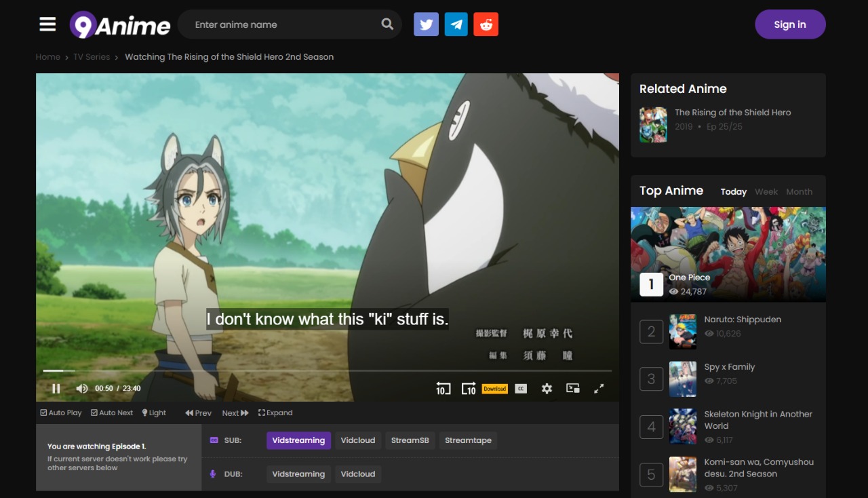Open Naruto: Shippuden title
This screenshot has width=868, height=498.
tap(743, 320)
